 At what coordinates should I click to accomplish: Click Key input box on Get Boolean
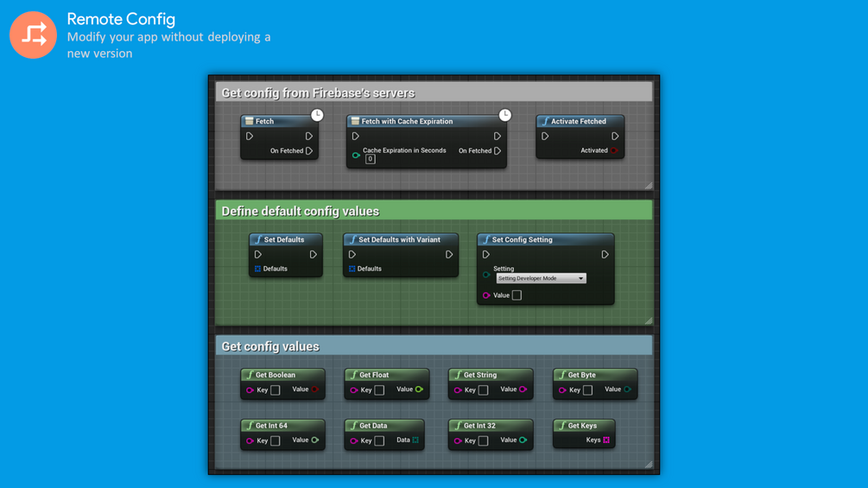(276, 390)
